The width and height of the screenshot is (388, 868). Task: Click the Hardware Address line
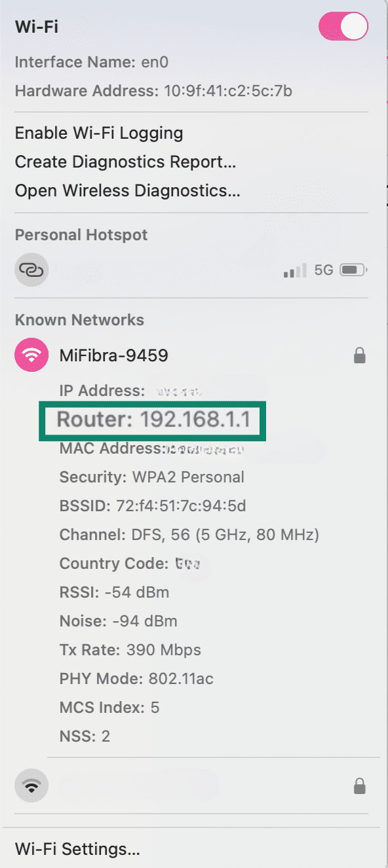(x=153, y=91)
